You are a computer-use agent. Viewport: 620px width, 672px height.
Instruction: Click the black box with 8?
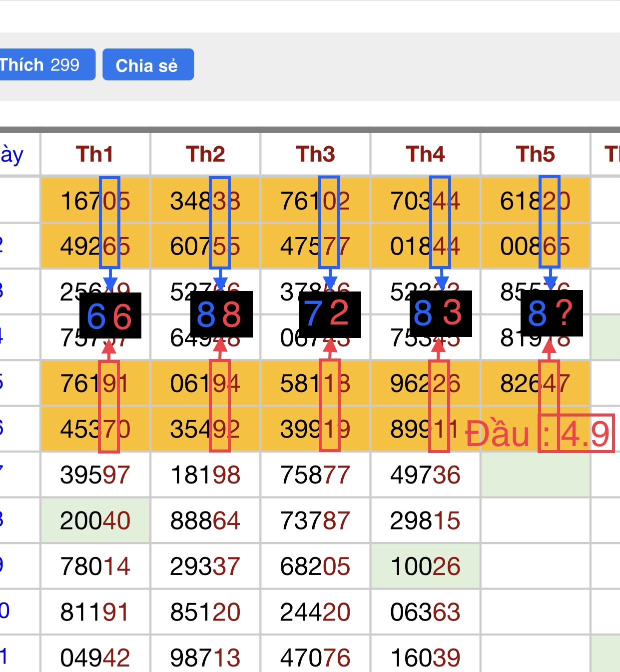551,313
